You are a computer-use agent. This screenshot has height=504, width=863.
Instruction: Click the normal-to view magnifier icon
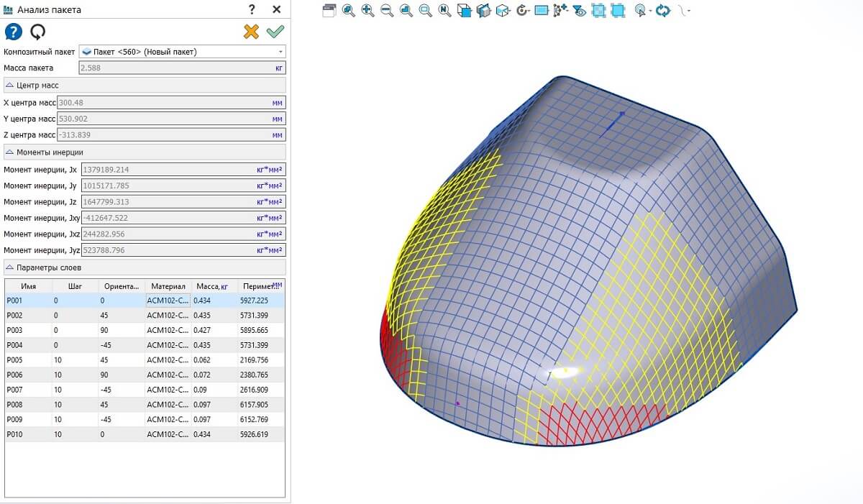point(444,10)
